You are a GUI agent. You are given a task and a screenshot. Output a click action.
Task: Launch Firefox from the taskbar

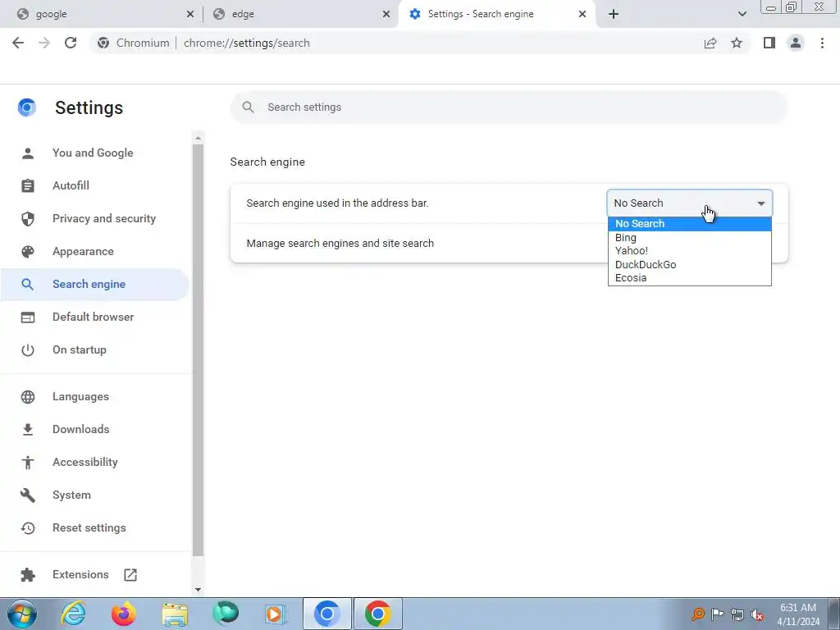124,614
